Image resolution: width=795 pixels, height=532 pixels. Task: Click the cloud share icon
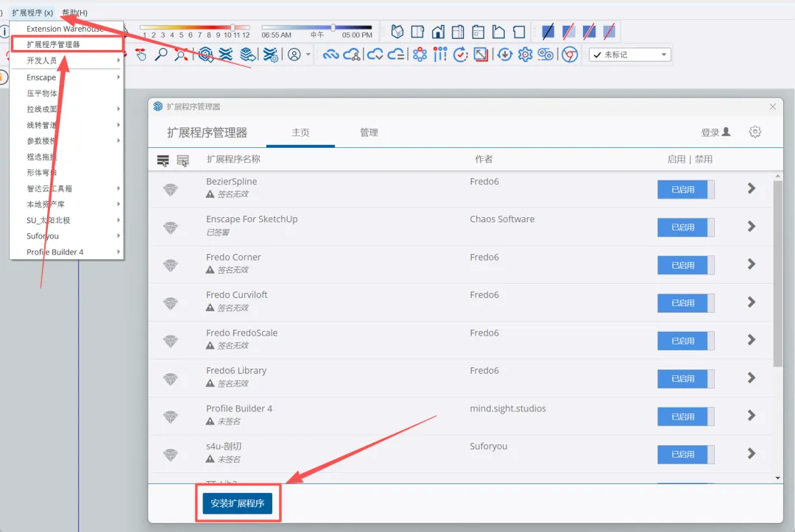[352, 54]
